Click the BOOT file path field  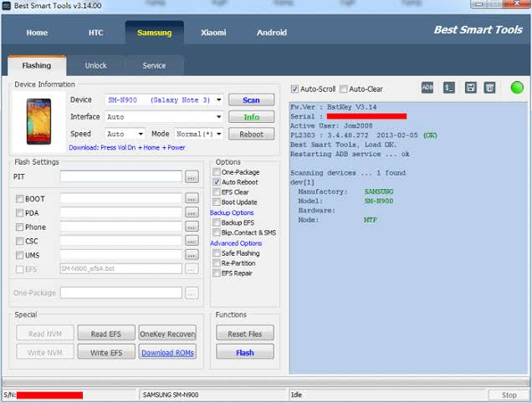(x=121, y=198)
